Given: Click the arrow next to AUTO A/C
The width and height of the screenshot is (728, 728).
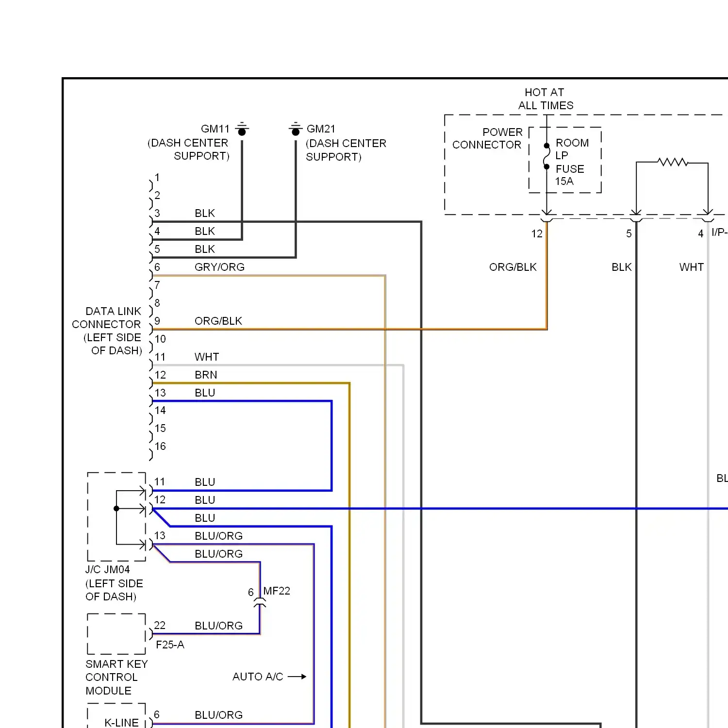Looking at the screenshot, I should coord(297,677).
